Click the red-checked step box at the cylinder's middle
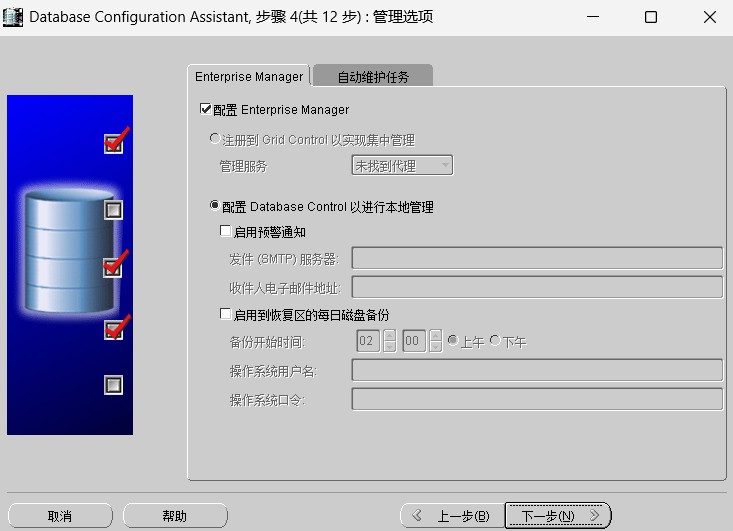733x531 pixels. click(113, 268)
